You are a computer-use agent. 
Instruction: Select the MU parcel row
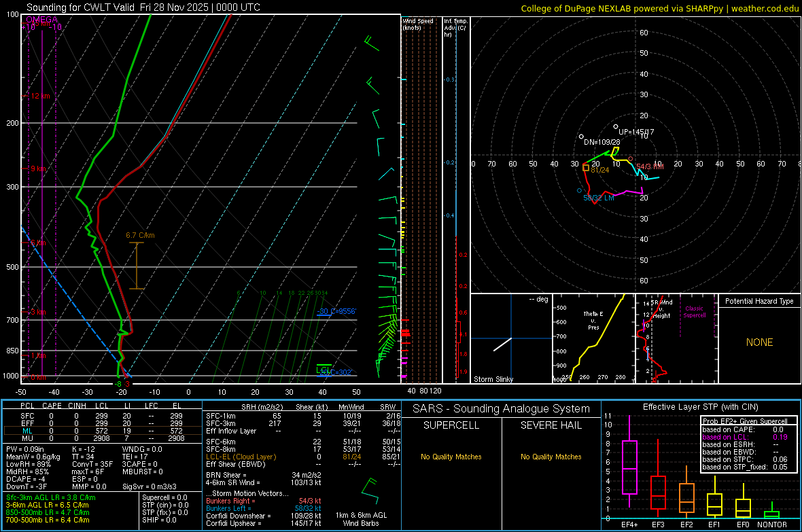(103, 438)
